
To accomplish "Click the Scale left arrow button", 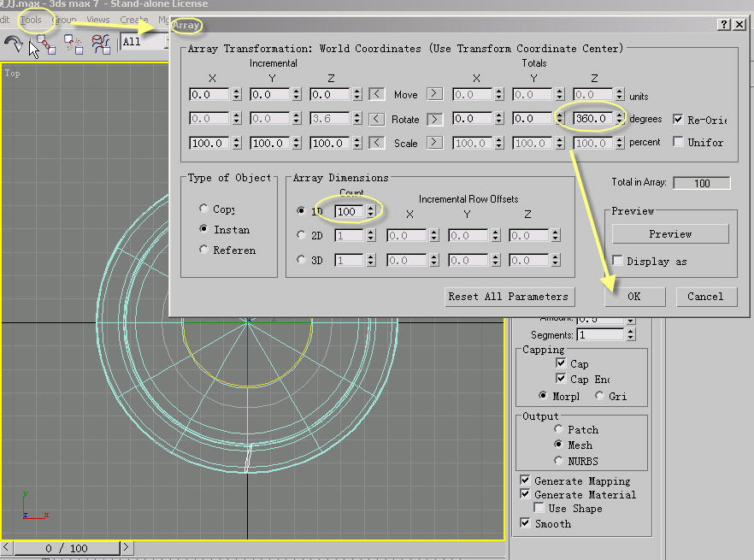I will coord(376,143).
